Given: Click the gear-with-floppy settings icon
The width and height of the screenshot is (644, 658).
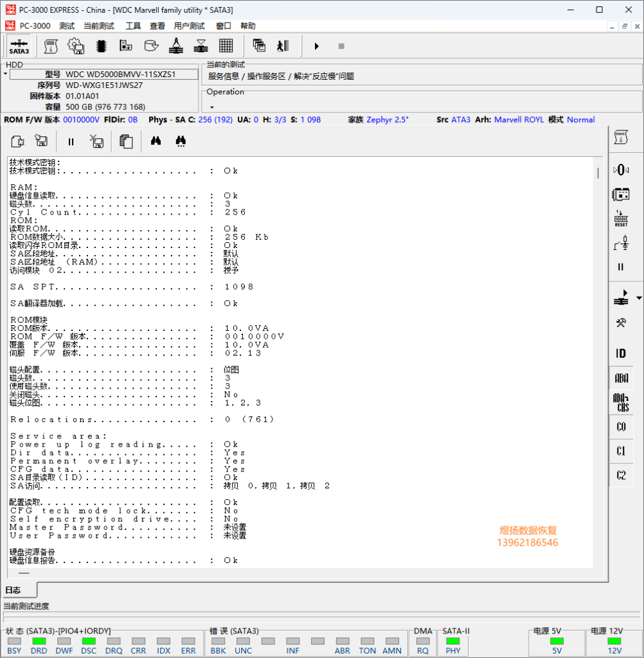Looking at the screenshot, I should point(76,46).
